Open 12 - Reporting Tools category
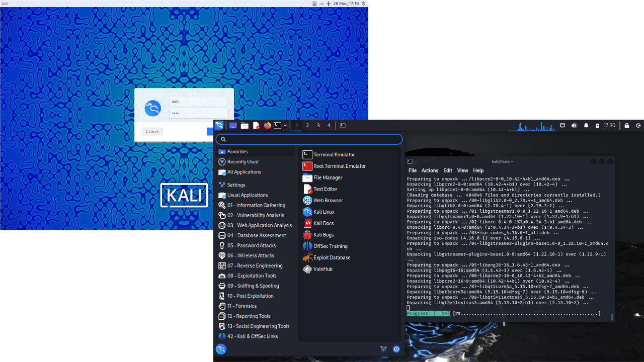 coord(256,316)
